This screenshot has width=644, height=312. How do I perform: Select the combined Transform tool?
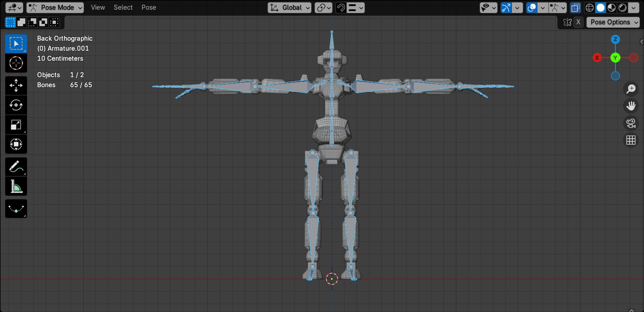[x=16, y=144]
